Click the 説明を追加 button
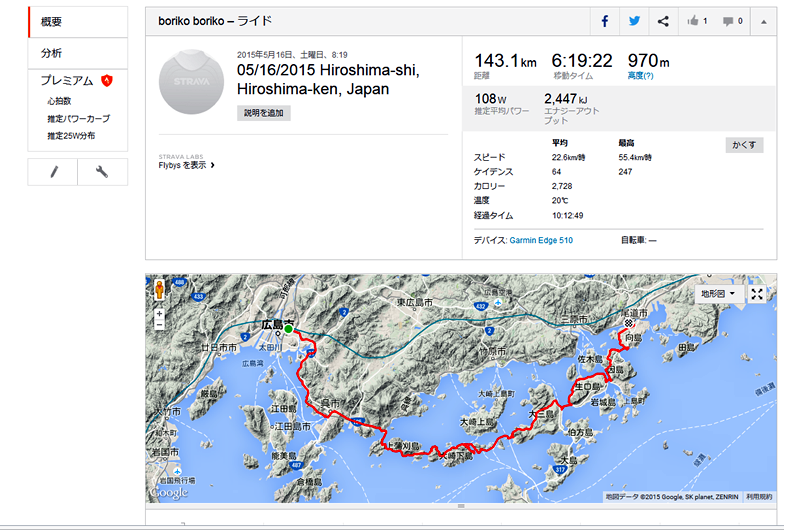The height and width of the screenshot is (530, 800). (x=264, y=113)
